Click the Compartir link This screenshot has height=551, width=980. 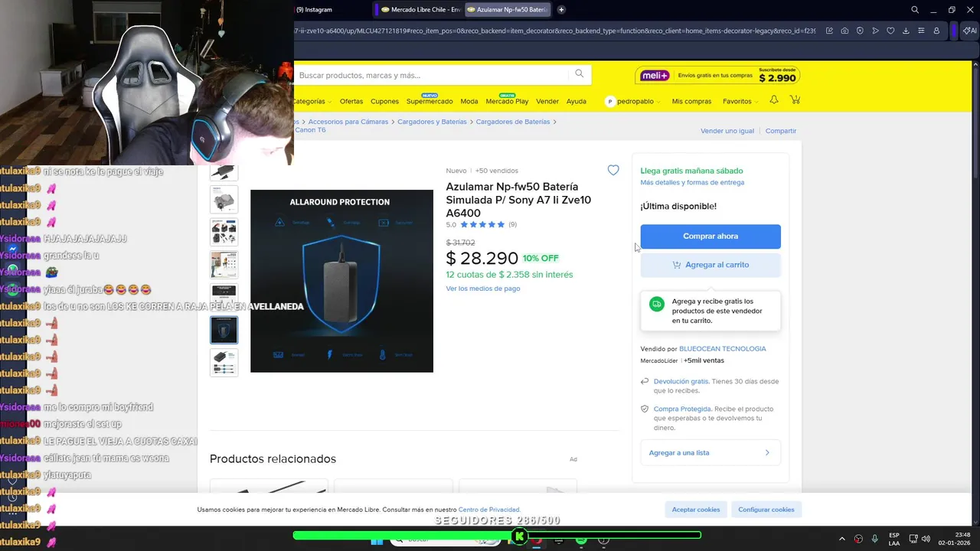pos(781,131)
